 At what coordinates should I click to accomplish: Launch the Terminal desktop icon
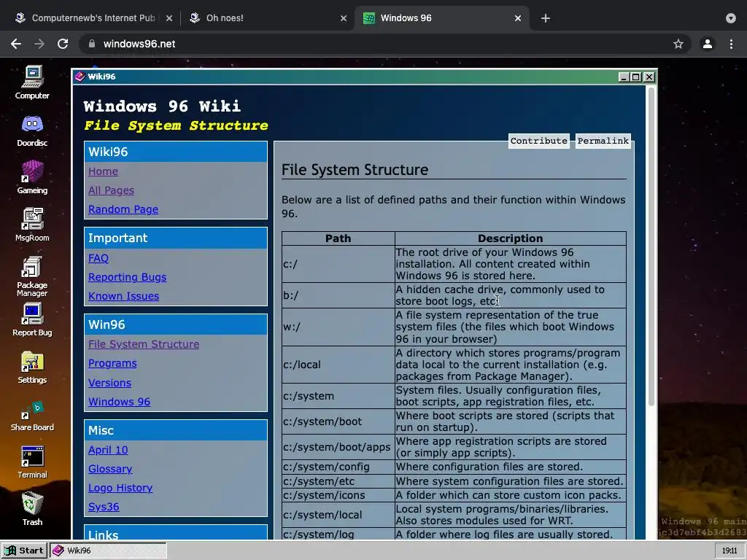click(32, 462)
